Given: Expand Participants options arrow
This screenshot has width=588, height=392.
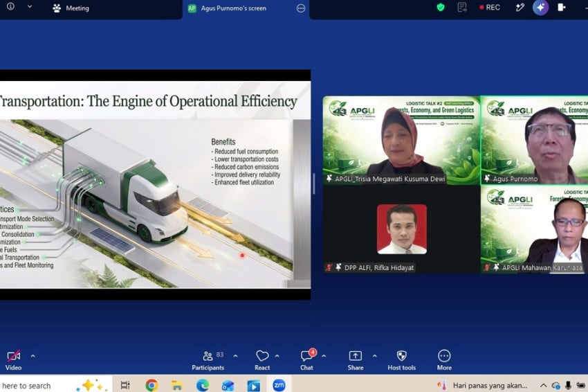Looking at the screenshot, I should tap(235, 355).
